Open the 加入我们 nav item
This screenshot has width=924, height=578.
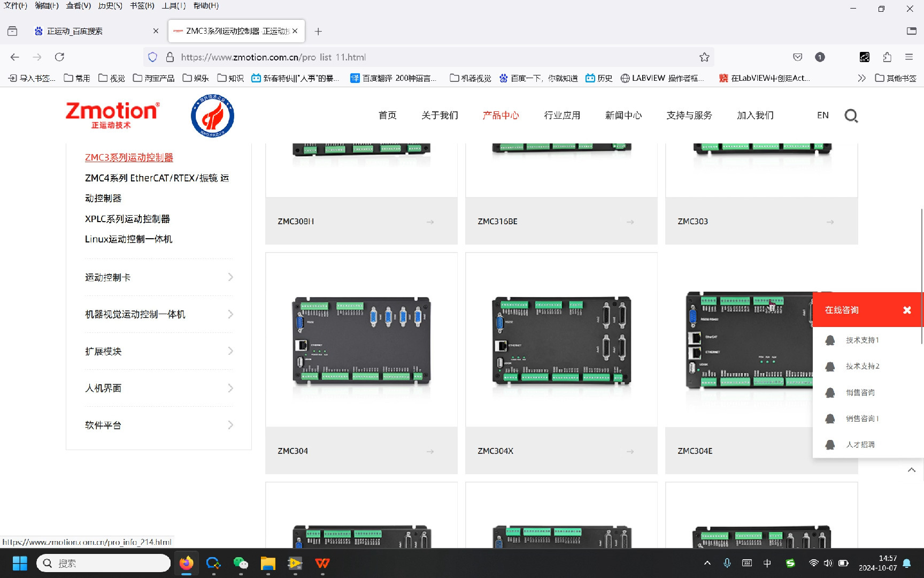[755, 115]
